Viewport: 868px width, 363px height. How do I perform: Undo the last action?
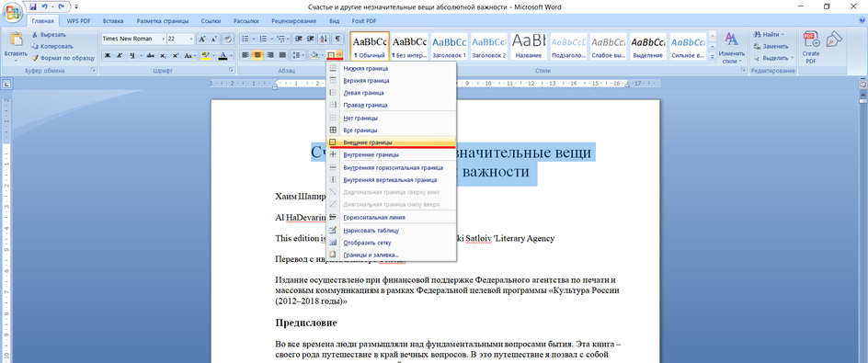pyautogui.click(x=45, y=6)
